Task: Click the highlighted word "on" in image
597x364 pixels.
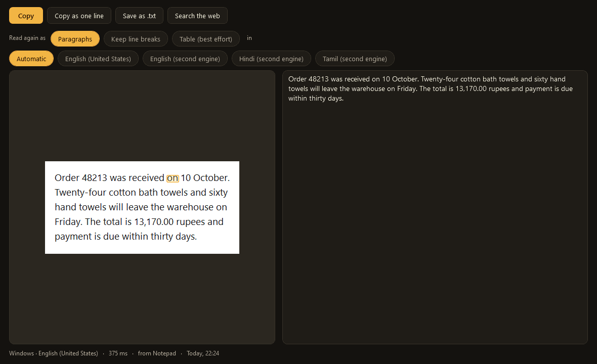Action: pos(173,178)
